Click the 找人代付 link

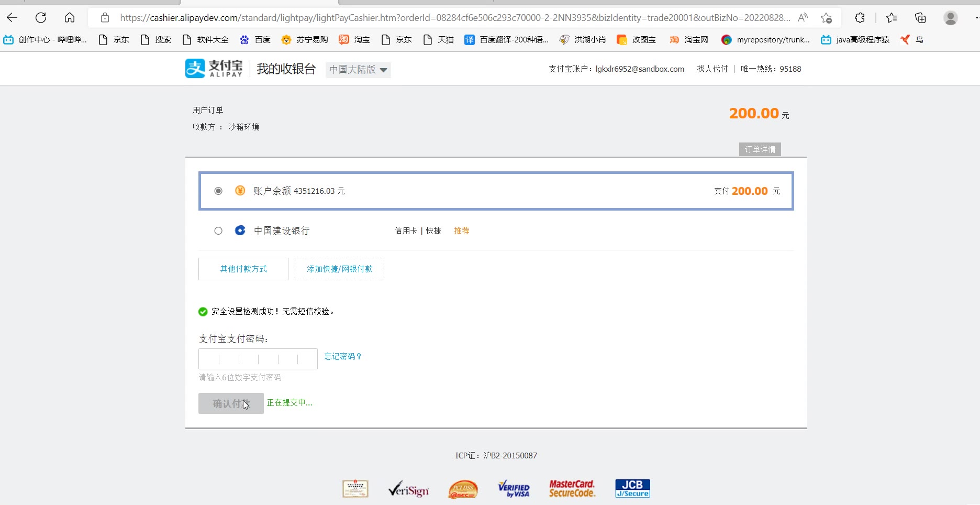[712, 69]
